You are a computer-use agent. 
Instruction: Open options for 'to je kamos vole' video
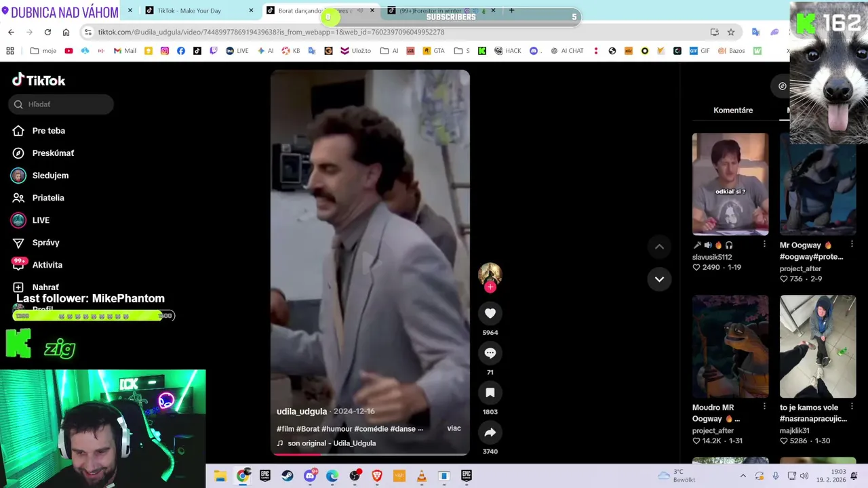pos(852,407)
